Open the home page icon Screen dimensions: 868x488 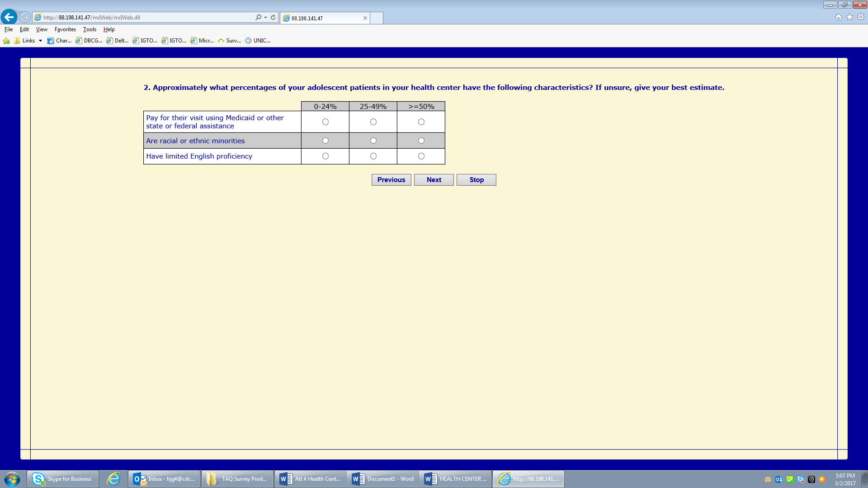839,17
